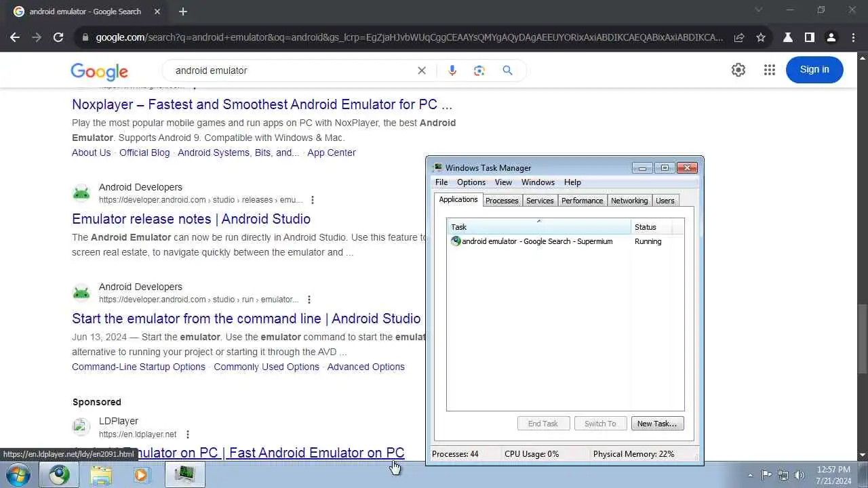Viewport: 868px width, 488px height.
Task: Open the more options dots for the release notes result
Action: click(313, 200)
